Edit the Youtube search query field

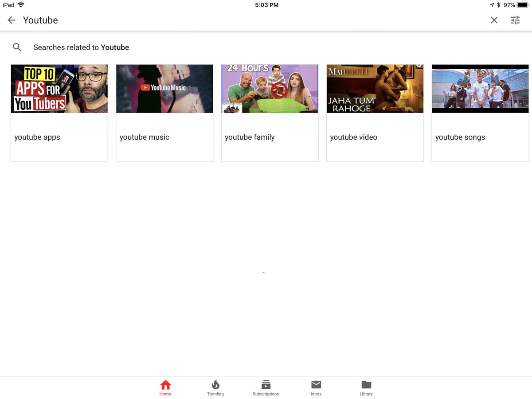pos(253,20)
